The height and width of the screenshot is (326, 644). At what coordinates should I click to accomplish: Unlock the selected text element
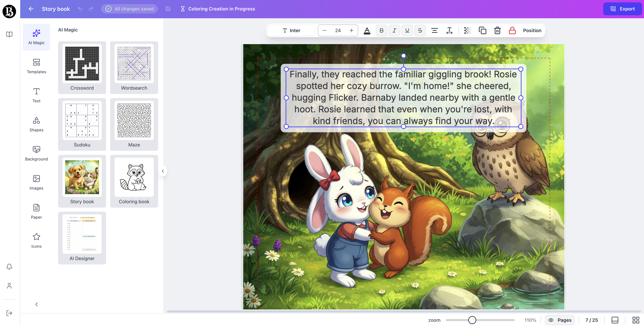[512, 30]
